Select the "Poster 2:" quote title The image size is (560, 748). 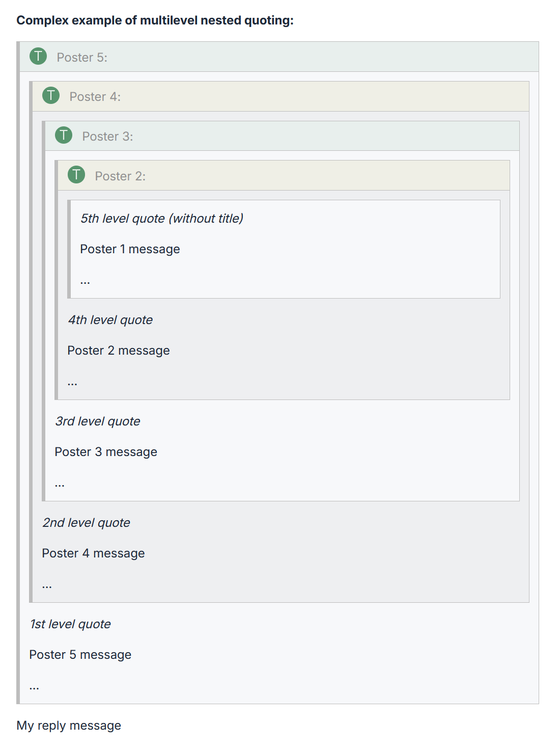[x=120, y=176]
